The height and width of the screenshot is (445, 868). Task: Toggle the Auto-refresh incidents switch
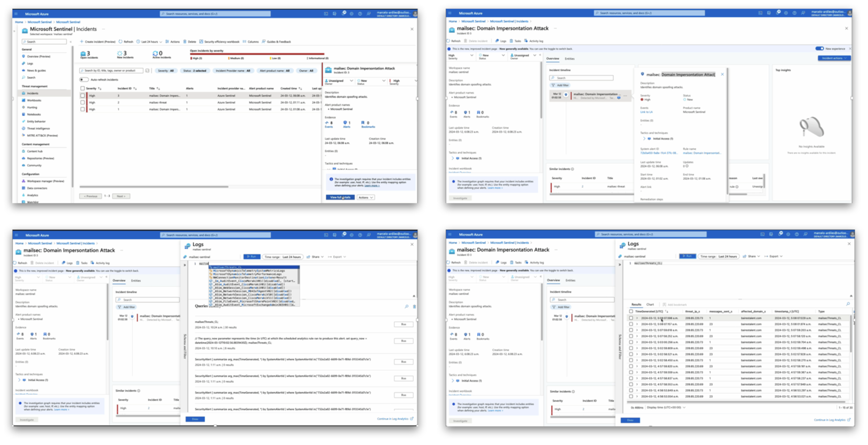click(84, 80)
